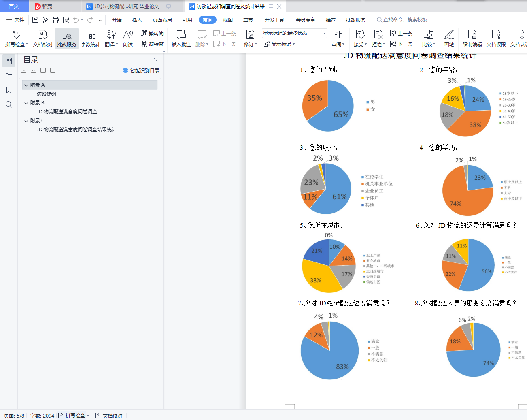Image resolution: width=527 pixels, height=420 pixels.
Task: Open a new tab with the plus button
Action: pos(293,6)
